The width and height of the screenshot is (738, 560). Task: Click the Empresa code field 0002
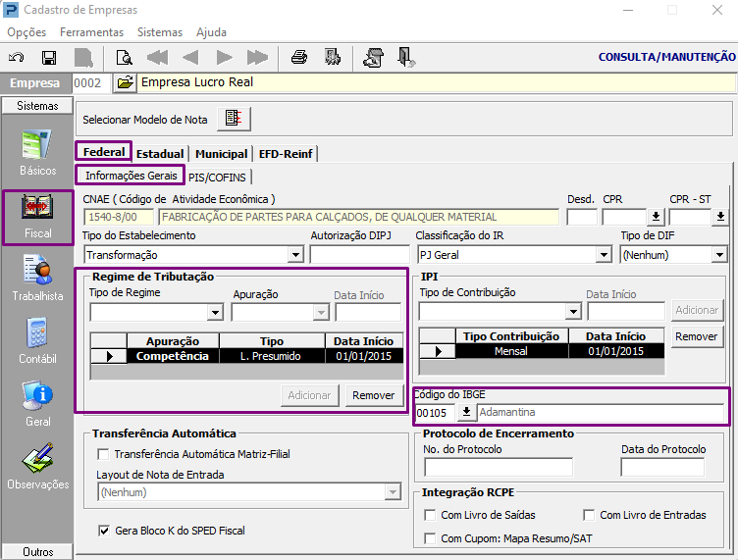click(x=92, y=83)
